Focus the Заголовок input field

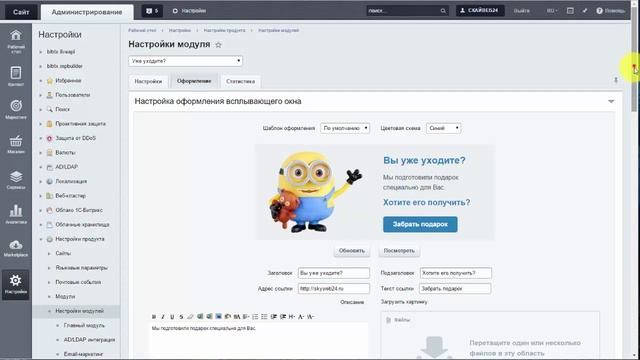tap(334, 273)
